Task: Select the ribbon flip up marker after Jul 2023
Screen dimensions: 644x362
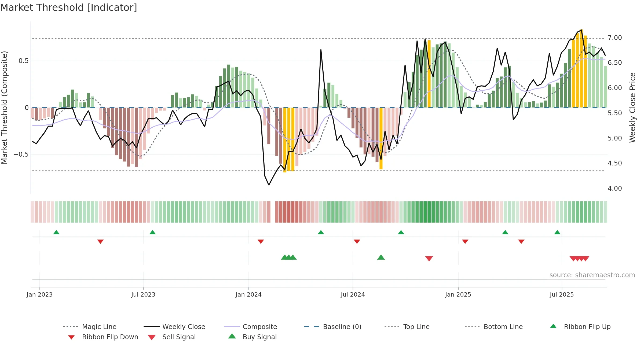Action: click(x=152, y=232)
